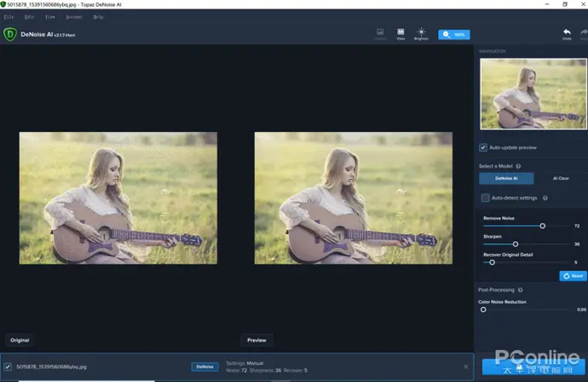Click the preview image in right pane
Image resolution: width=588 pixels, height=382 pixels.
[354, 198]
